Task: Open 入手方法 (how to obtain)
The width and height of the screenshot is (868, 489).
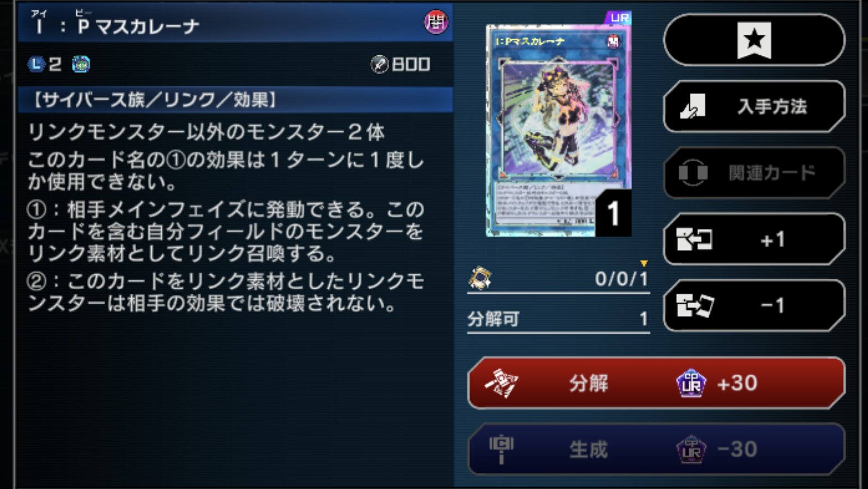Action: tap(754, 106)
